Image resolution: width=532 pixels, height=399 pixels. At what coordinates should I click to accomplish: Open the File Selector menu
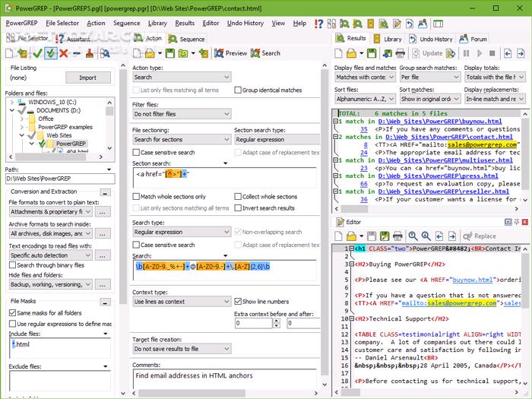[x=62, y=23]
